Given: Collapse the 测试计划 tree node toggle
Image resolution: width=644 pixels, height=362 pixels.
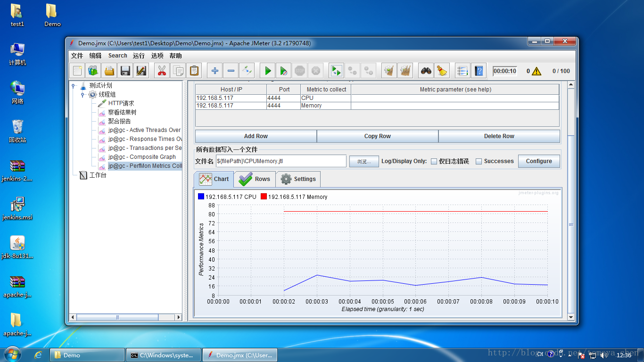Looking at the screenshot, I should pyautogui.click(x=73, y=86).
